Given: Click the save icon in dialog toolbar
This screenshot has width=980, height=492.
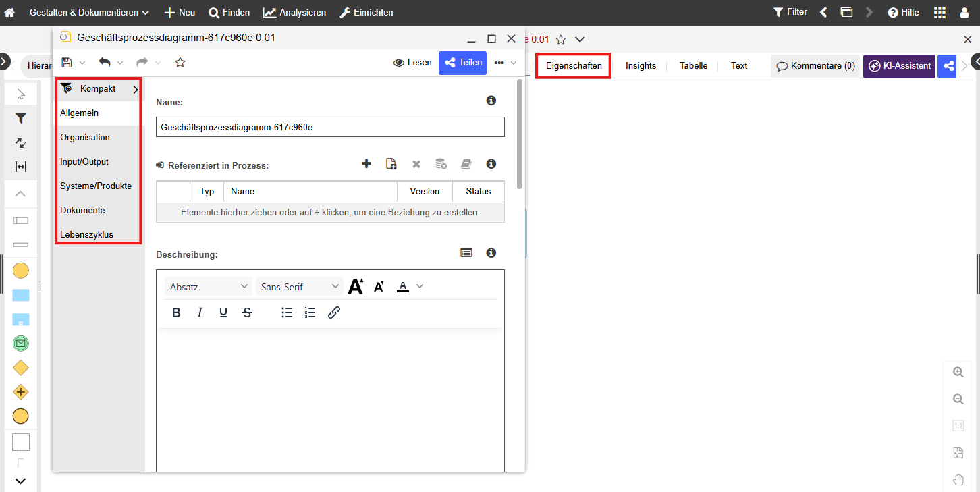Looking at the screenshot, I should (67, 63).
